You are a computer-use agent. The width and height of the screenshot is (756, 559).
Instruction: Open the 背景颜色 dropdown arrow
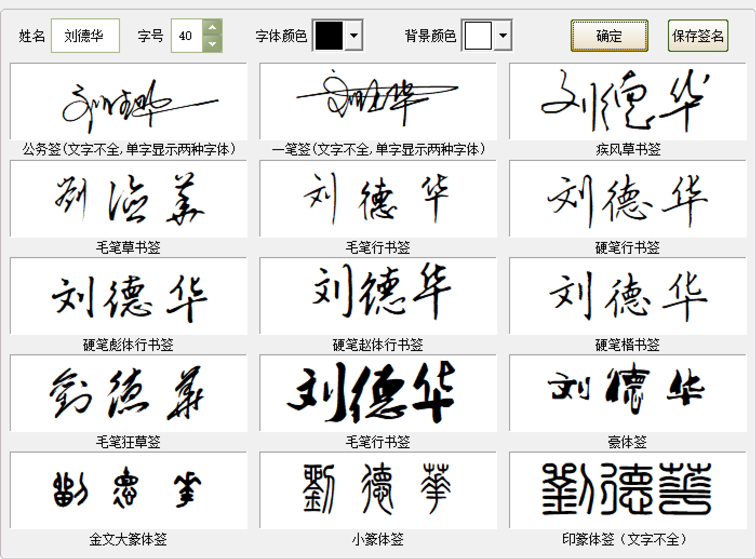click(x=503, y=36)
